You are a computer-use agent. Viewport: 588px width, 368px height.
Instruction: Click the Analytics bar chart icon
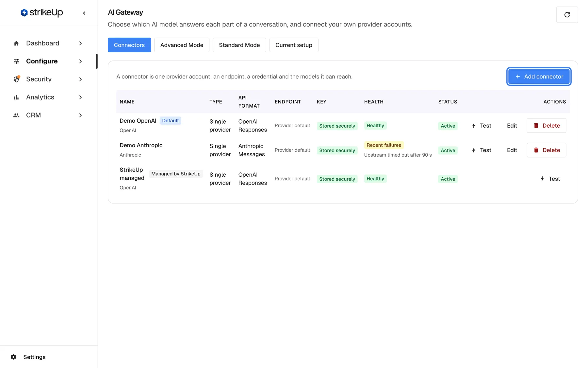pos(16,97)
